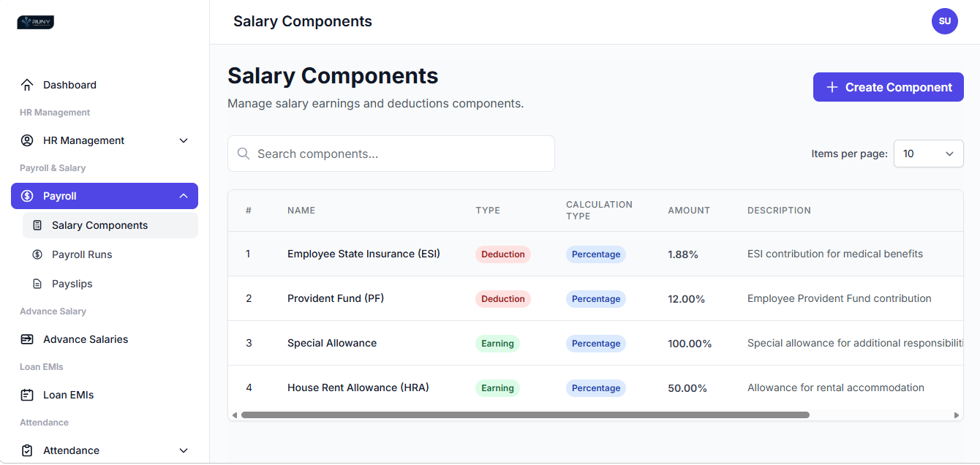The image size is (980, 465).
Task: Click Percentage badge in Provident Fund row
Action: [x=596, y=299]
